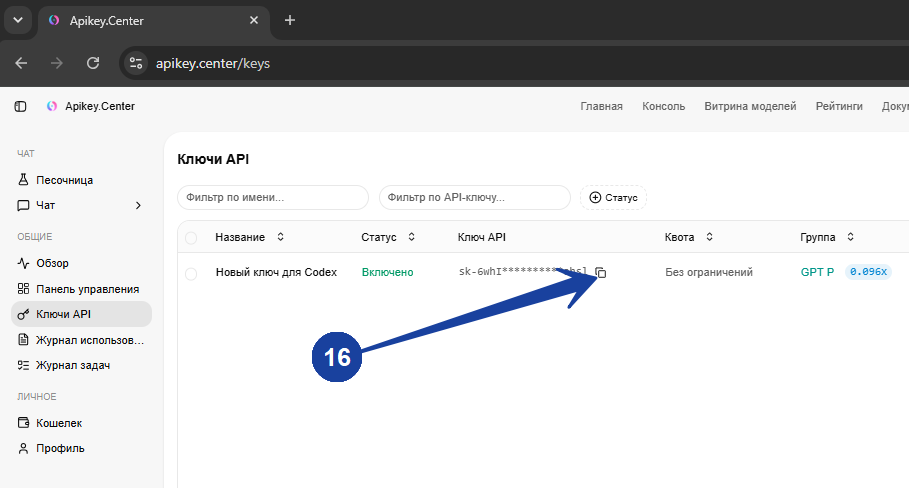Click the Без ограничений quota cell
Viewport: 909px width, 488px height.
708,272
